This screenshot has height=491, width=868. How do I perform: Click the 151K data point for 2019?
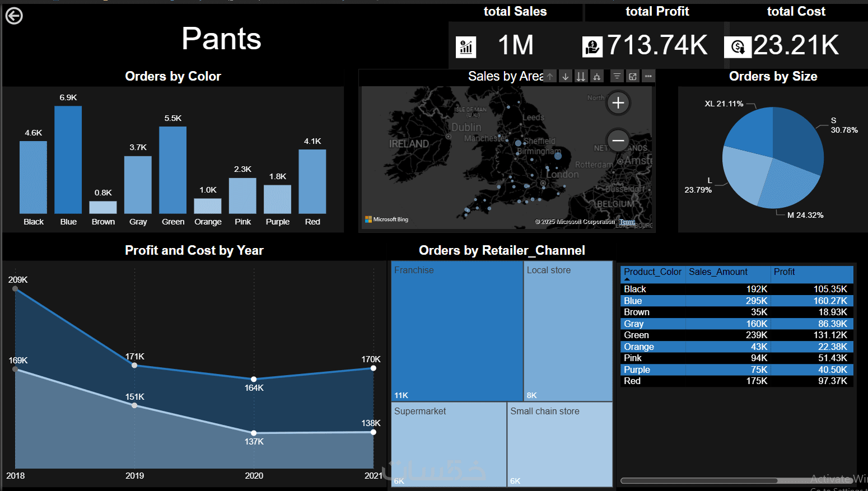(134, 405)
